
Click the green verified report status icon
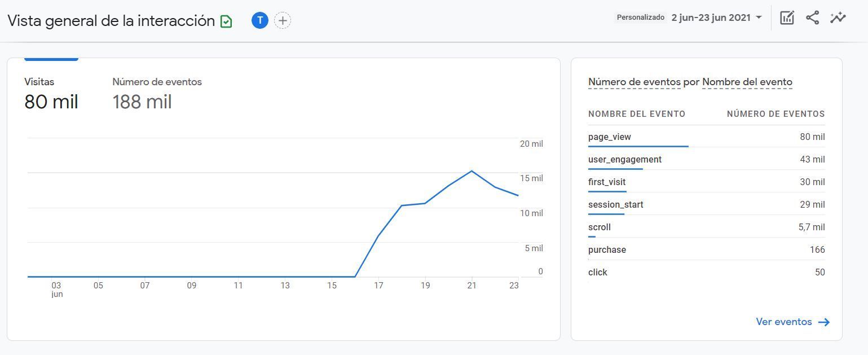coord(226,21)
